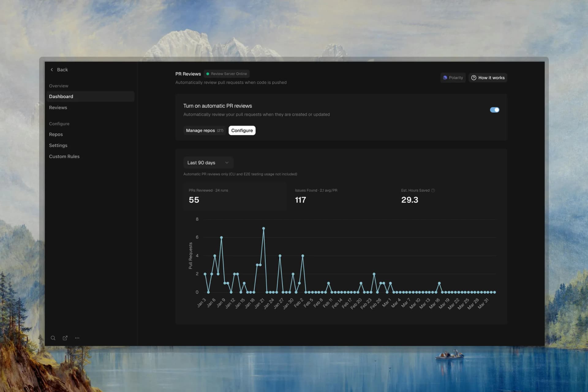Viewport: 588px width, 392px height.
Task: Open the Reviews section
Action: [x=58, y=107]
